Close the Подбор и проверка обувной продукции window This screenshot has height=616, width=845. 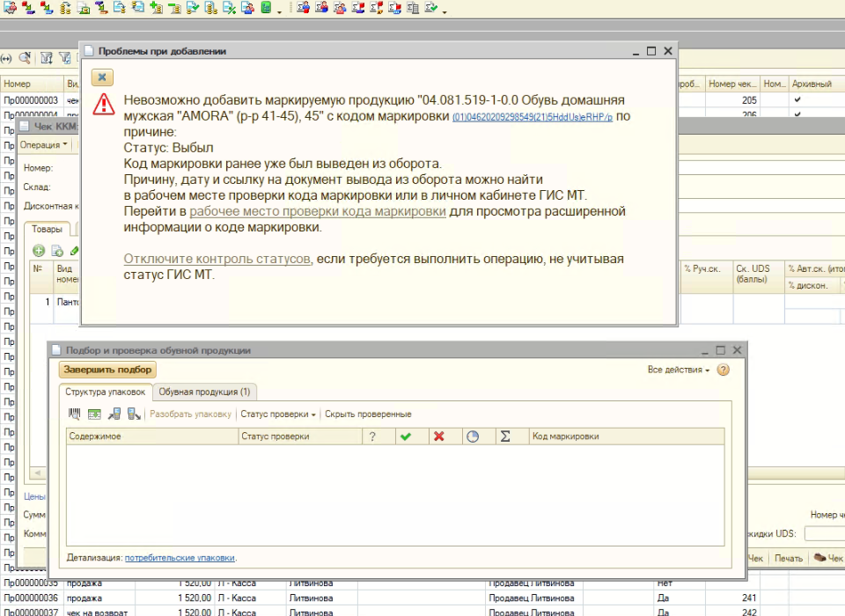click(x=738, y=350)
